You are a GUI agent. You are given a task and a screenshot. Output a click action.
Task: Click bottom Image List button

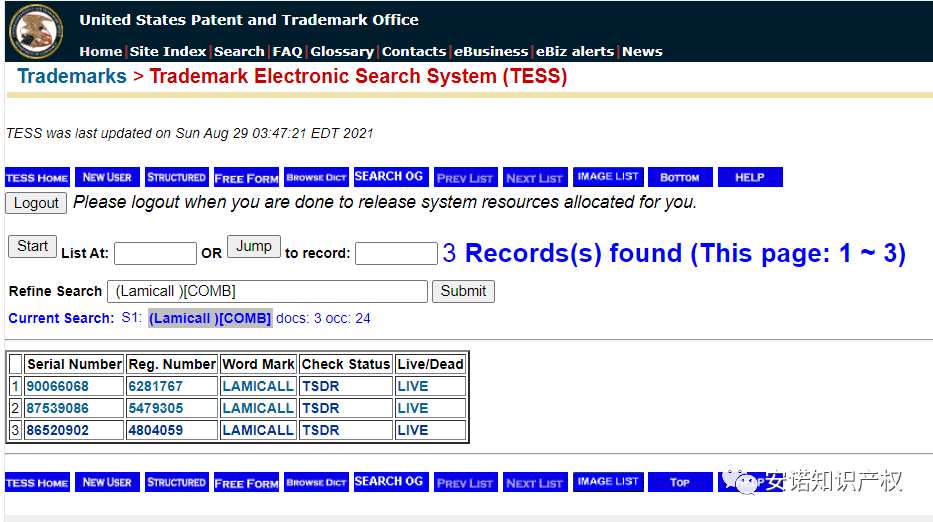608,482
